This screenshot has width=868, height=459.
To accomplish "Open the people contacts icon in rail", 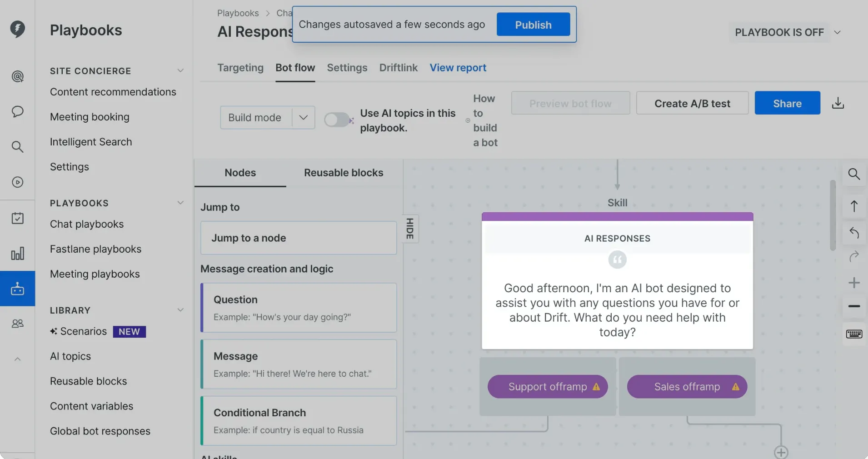I will [17, 324].
